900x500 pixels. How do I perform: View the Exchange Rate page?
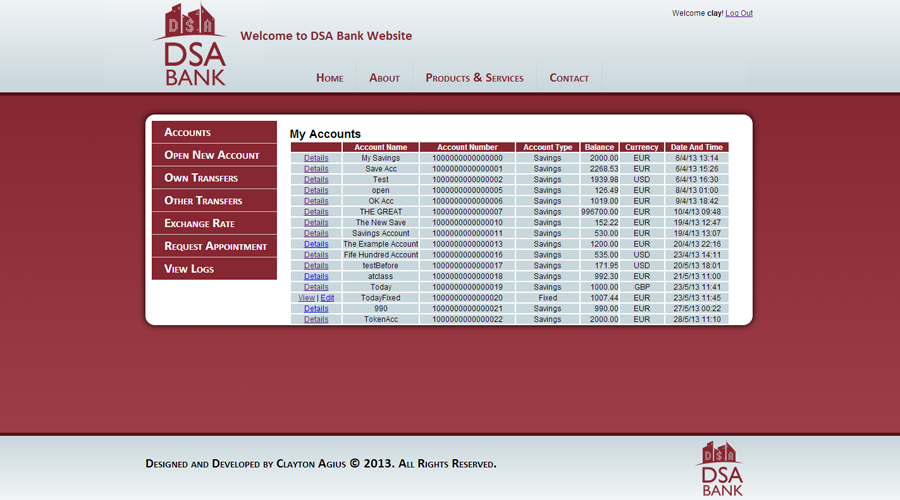click(x=214, y=223)
